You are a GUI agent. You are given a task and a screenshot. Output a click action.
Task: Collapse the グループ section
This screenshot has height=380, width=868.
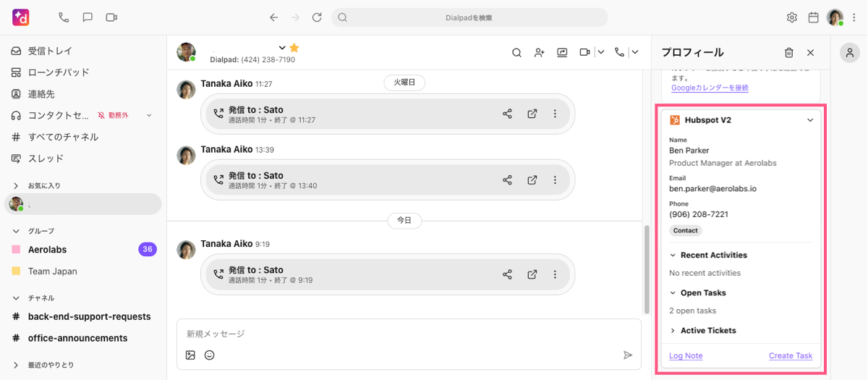coord(16,231)
